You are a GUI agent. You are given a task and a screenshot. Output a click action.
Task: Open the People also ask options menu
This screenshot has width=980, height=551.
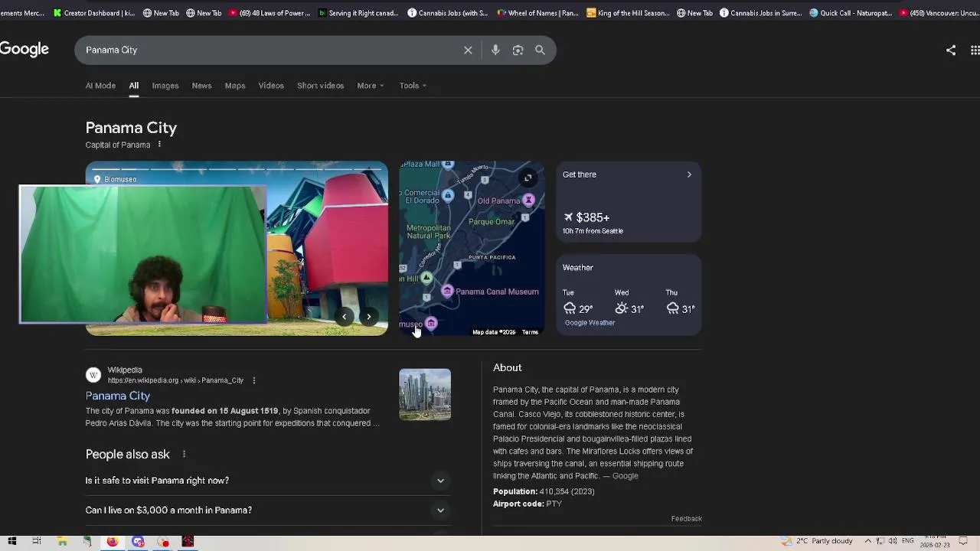(x=184, y=455)
